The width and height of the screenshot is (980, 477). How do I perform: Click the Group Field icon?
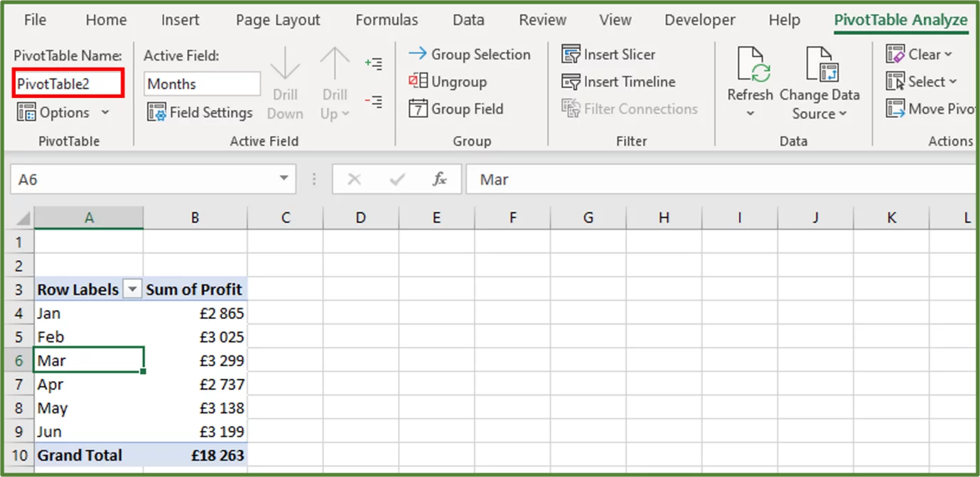pyautogui.click(x=418, y=109)
